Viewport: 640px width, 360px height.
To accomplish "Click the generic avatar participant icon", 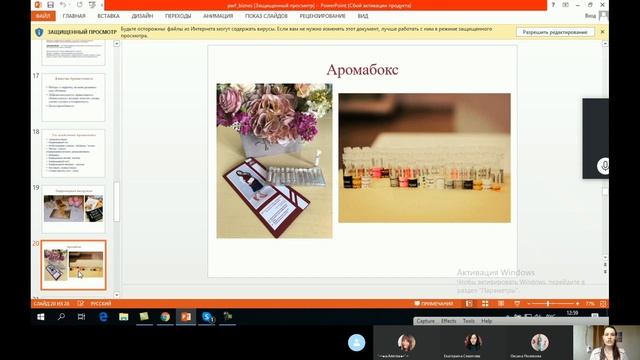I will [356, 342].
